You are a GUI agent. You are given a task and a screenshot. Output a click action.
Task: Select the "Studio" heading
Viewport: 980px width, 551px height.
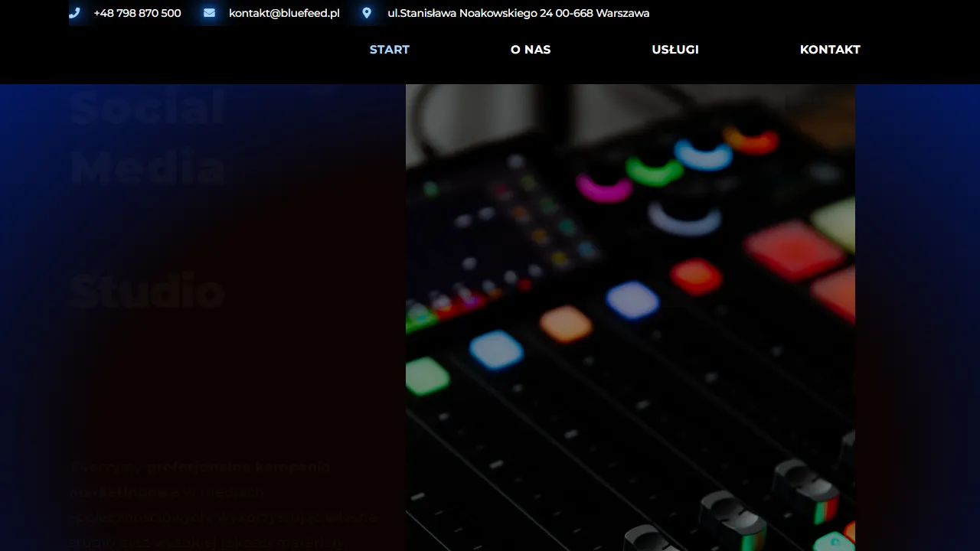147,291
